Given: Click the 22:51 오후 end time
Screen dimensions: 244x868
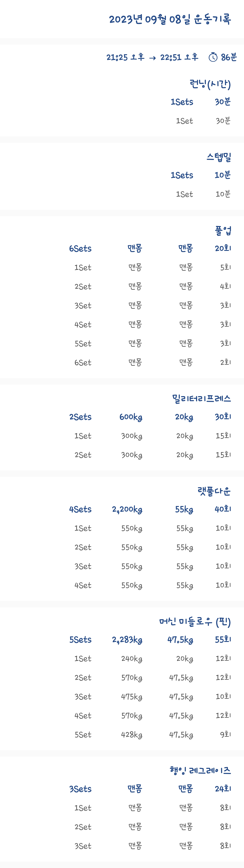Looking at the screenshot, I should (179, 57).
